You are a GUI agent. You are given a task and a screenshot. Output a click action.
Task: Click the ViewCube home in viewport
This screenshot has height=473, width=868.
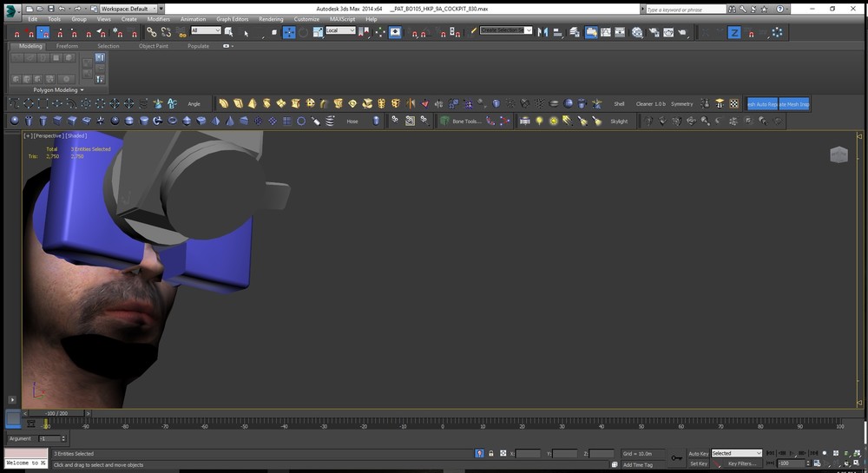pos(838,154)
